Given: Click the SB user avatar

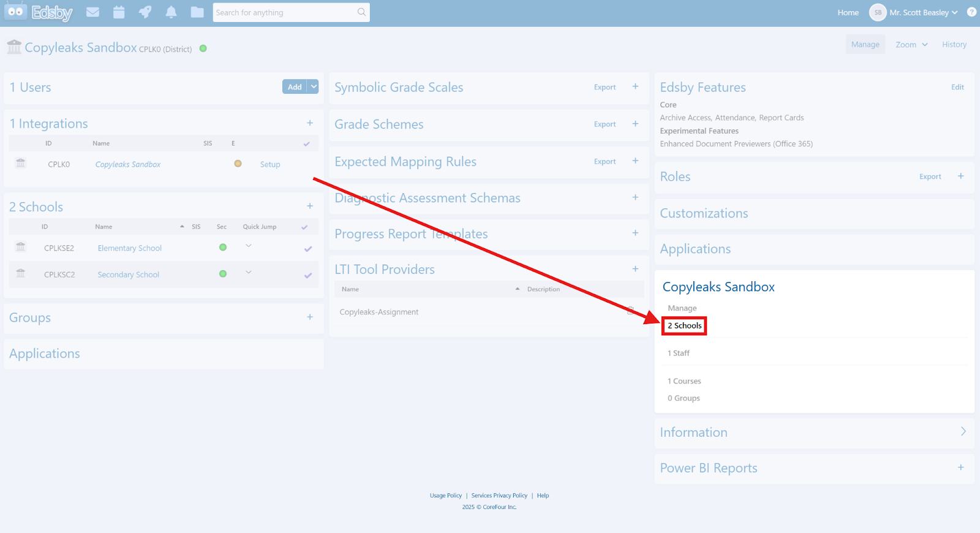Looking at the screenshot, I should pos(878,12).
